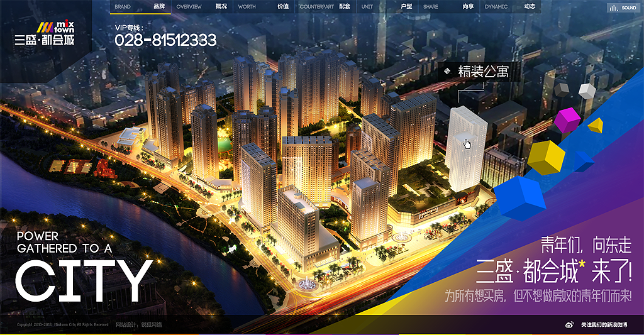This screenshot has height=335, width=644.
Task: Click the diamond icon beside 精装公寓
Action: click(x=447, y=71)
